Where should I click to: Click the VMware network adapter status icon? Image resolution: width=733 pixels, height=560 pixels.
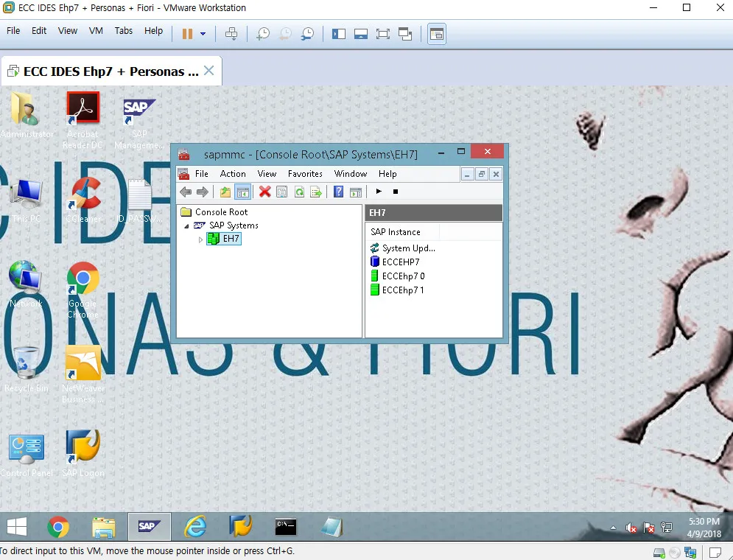[690, 553]
